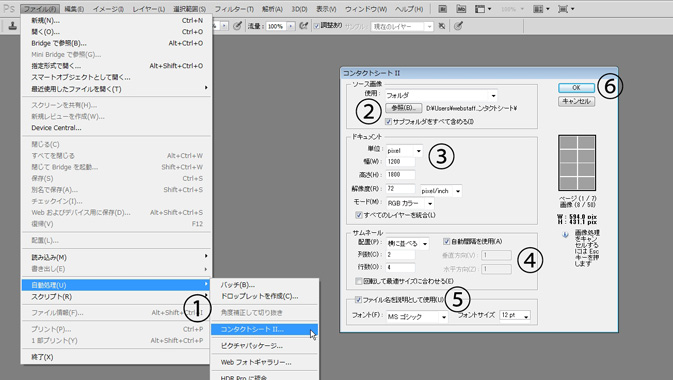Select the Clone Stamp tool preset icon
Screen dimensions: 673x380
13,26
